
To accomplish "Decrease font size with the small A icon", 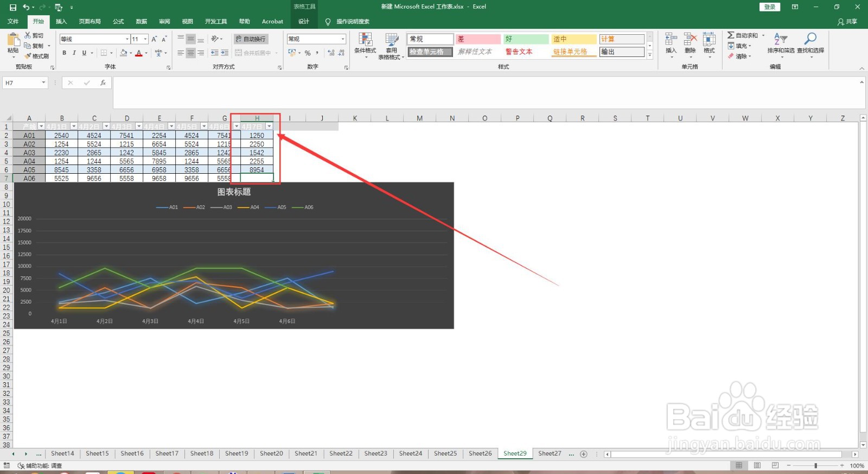I will (x=164, y=39).
